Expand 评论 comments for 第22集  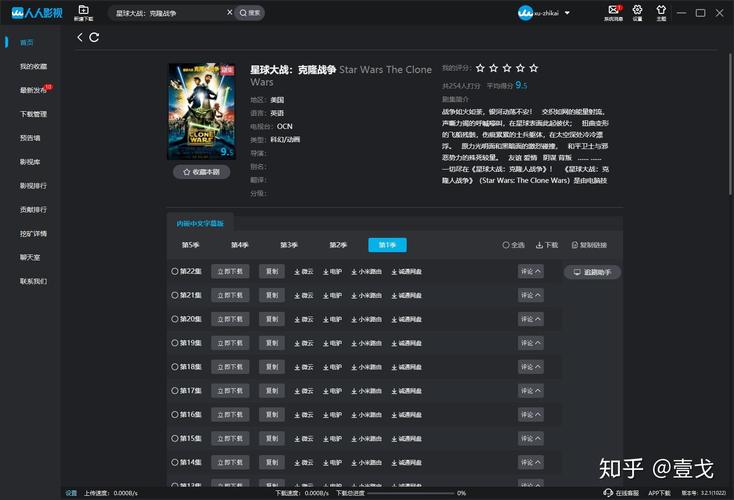coord(530,272)
